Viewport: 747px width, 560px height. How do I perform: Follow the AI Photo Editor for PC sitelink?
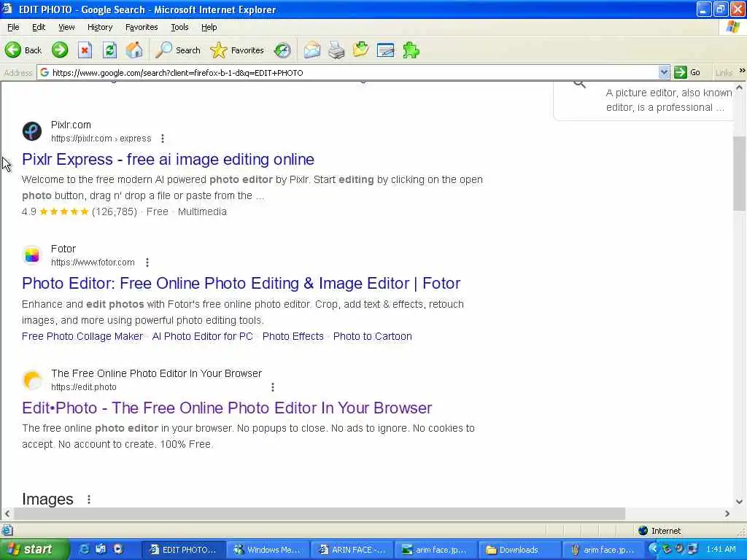203,336
